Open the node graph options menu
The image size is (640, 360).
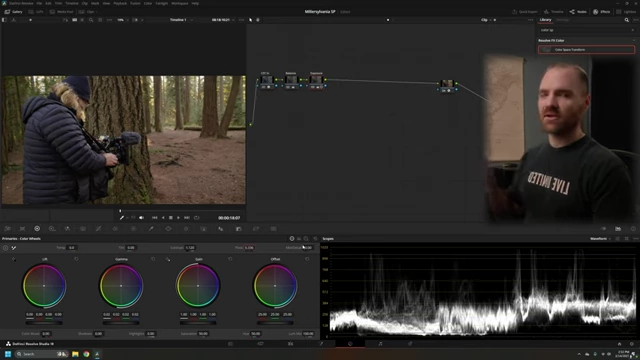[531, 20]
